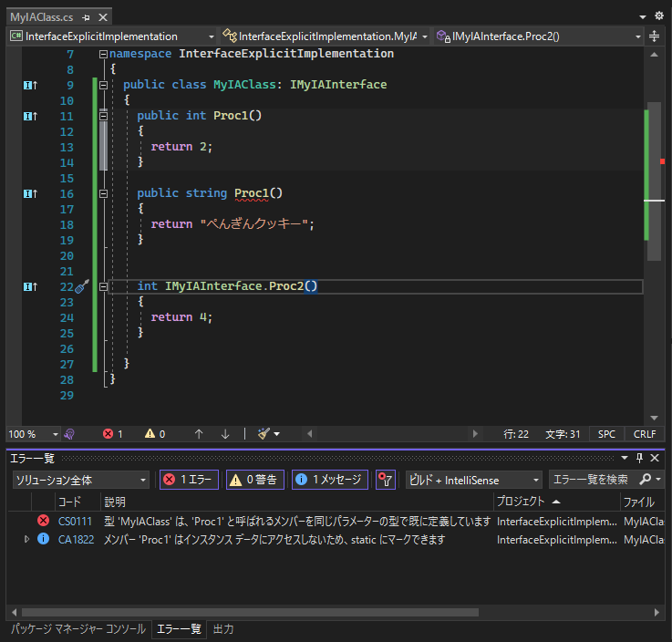Click the horizontal scroll right arrow in editor

point(475,434)
